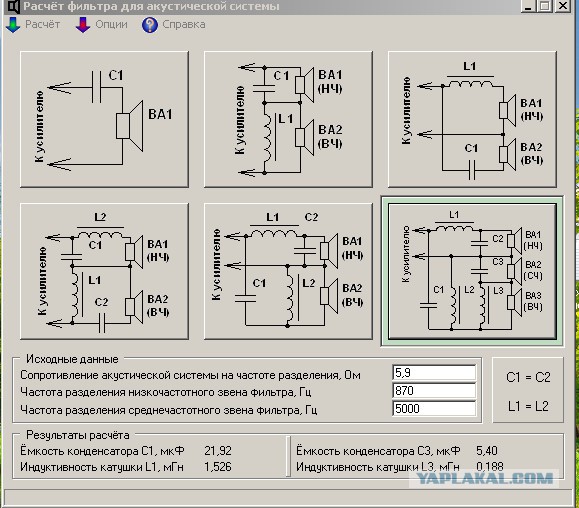The image size is (579, 508).
Task: Select the series C1 L1 two-way schematic
Action: (288, 119)
